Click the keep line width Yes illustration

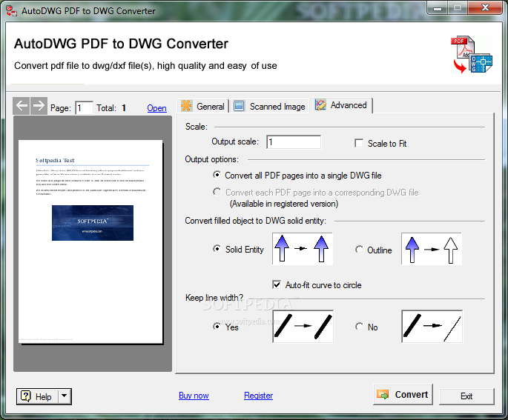tap(303, 326)
